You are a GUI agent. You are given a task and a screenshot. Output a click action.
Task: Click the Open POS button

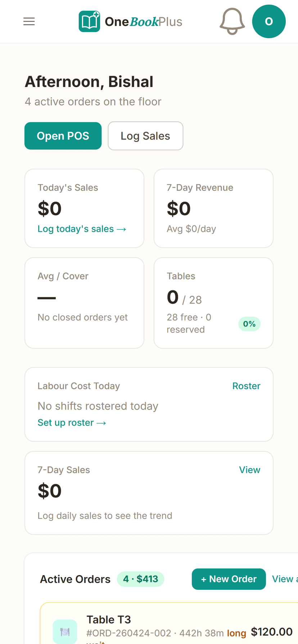coord(63,136)
